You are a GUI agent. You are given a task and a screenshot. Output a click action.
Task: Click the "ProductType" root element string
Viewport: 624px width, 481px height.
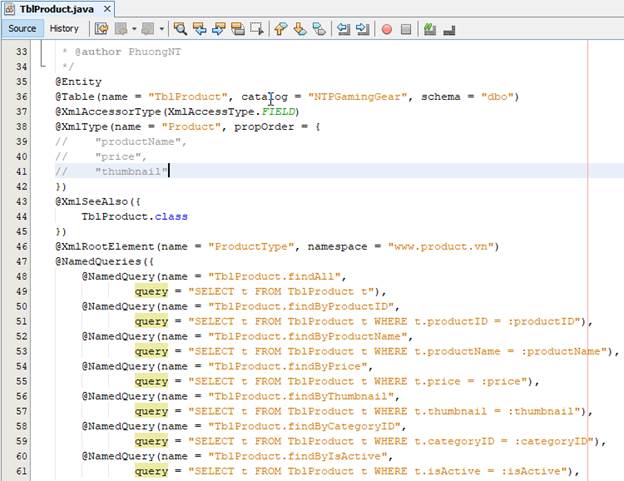click(251, 246)
